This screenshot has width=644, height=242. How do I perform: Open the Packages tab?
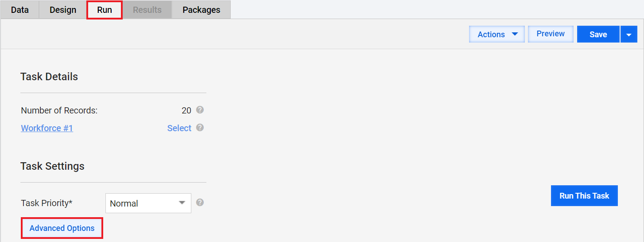point(201,10)
